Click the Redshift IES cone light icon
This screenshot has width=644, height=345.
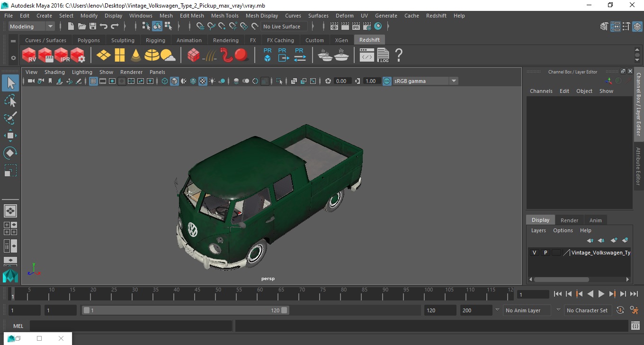tap(136, 55)
